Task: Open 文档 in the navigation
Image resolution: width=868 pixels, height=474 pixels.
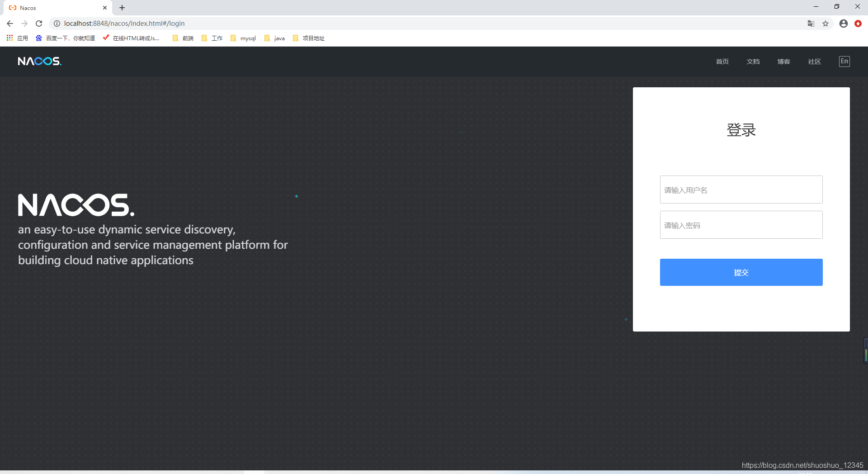Action: 753,62
